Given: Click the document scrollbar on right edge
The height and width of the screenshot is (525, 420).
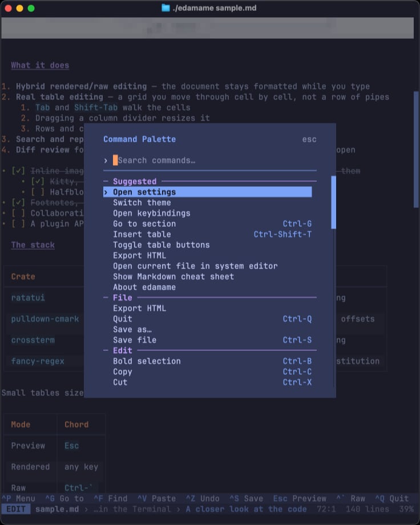Looking at the screenshot, I should 416,149.
